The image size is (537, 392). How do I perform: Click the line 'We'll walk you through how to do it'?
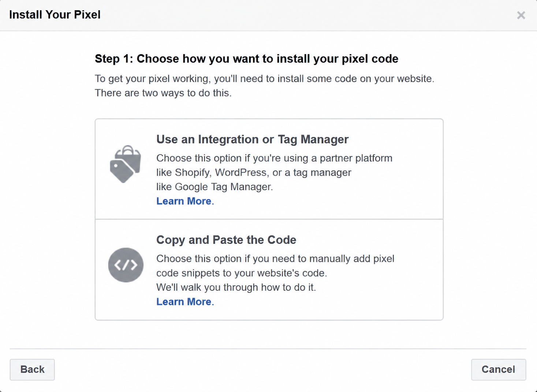point(236,287)
